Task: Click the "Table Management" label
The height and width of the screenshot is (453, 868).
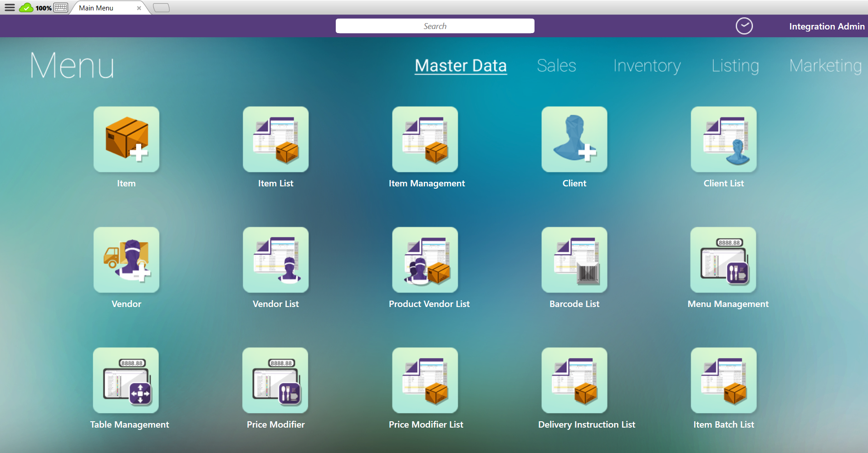Action: 129,425
